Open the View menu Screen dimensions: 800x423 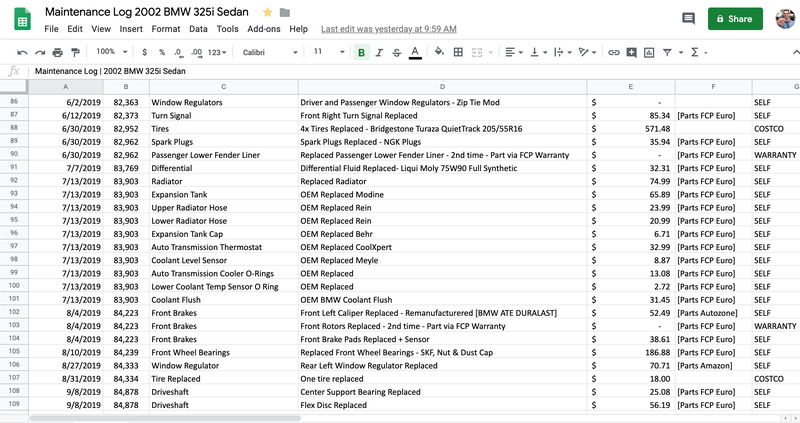point(101,29)
